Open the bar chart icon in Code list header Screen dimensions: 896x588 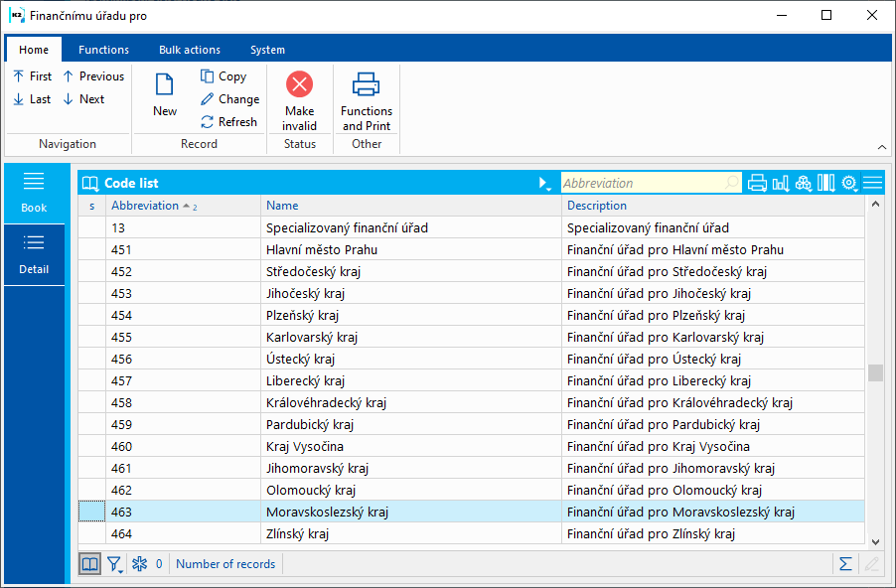[x=781, y=183]
